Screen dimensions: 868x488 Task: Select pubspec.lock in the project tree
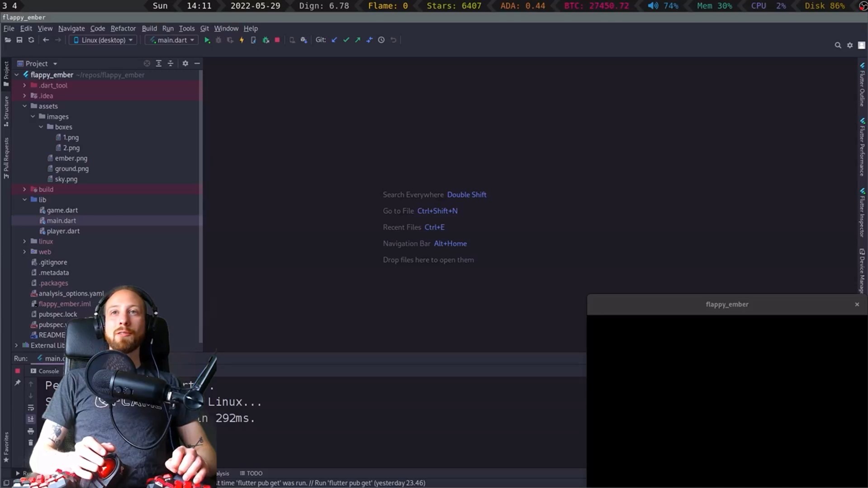click(x=58, y=314)
